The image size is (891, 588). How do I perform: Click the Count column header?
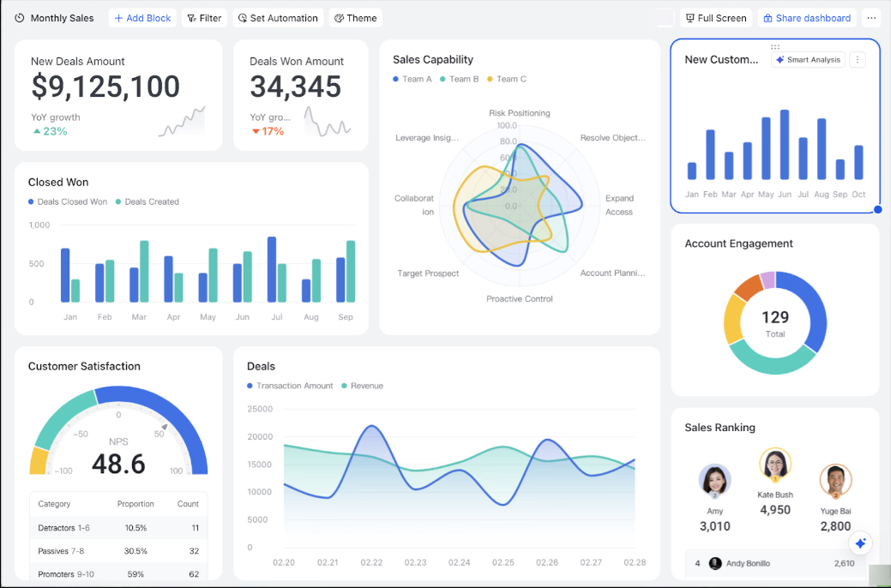pyautogui.click(x=188, y=504)
